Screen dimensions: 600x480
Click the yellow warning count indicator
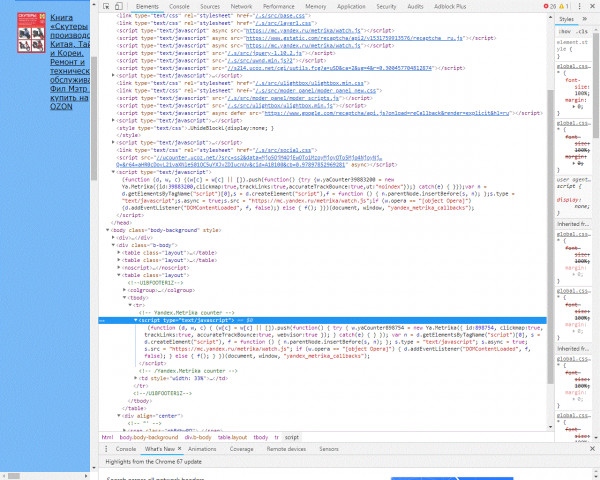pyautogui.click(x=564, y=6)
